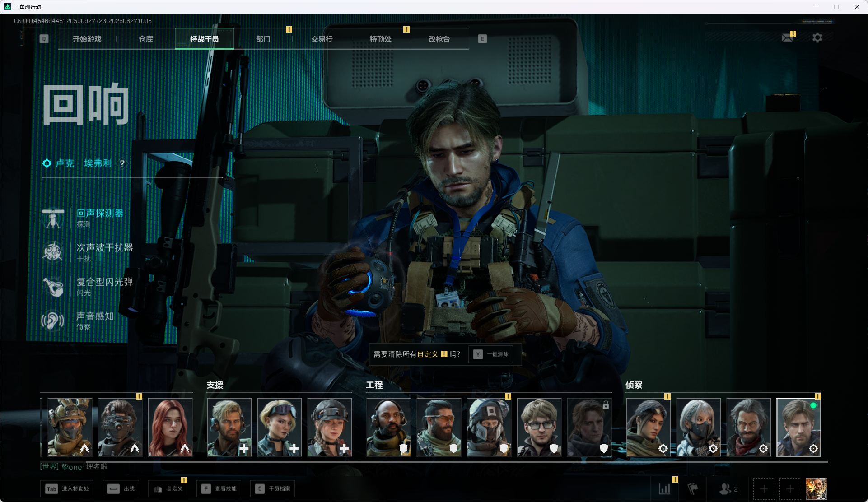This screenshot has width=868, height=502.
Task: Click the flag icon in bottom bar
Action: coord(693,488)
